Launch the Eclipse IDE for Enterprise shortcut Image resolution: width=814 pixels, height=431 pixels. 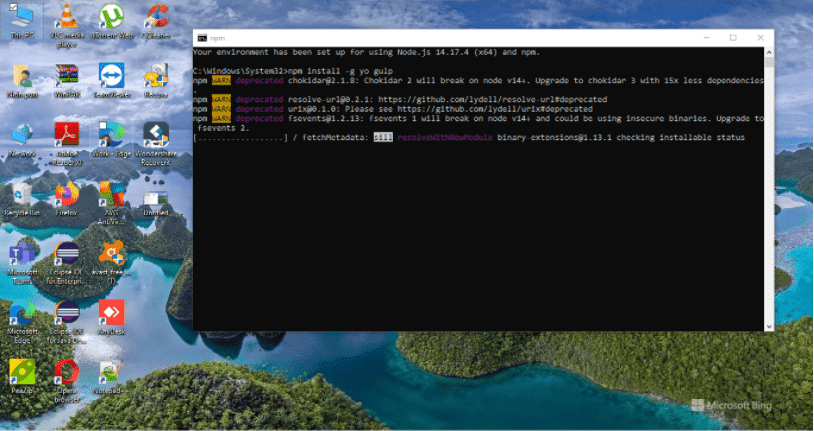[66, 253]
